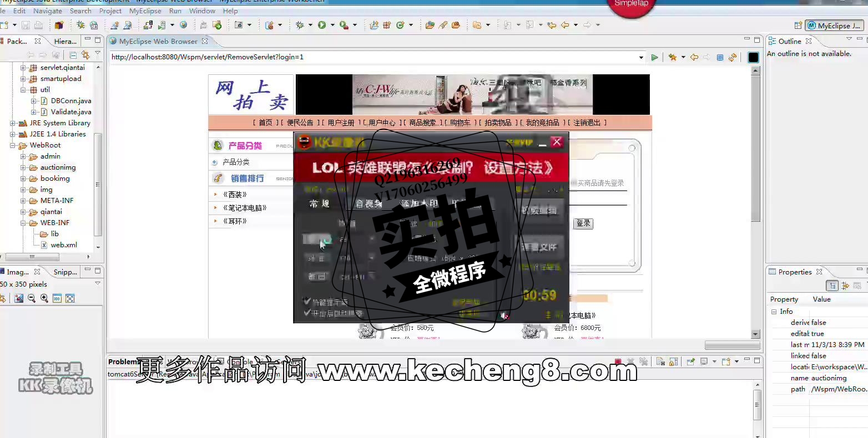Screen dimensions: 868x438
Task: Click the 《耳环》 category link
Action: (235, 221)
